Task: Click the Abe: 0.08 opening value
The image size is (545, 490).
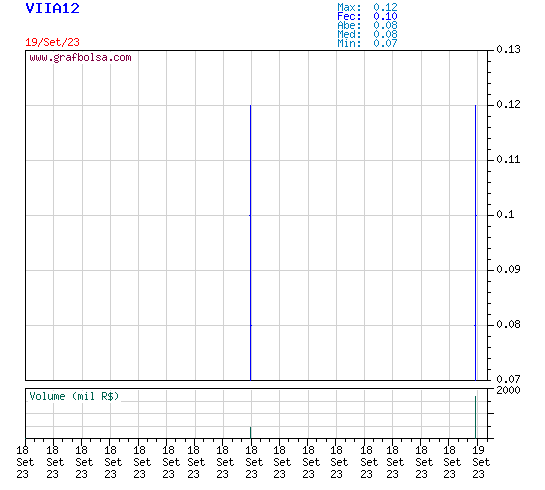Action: pos(367,25)
